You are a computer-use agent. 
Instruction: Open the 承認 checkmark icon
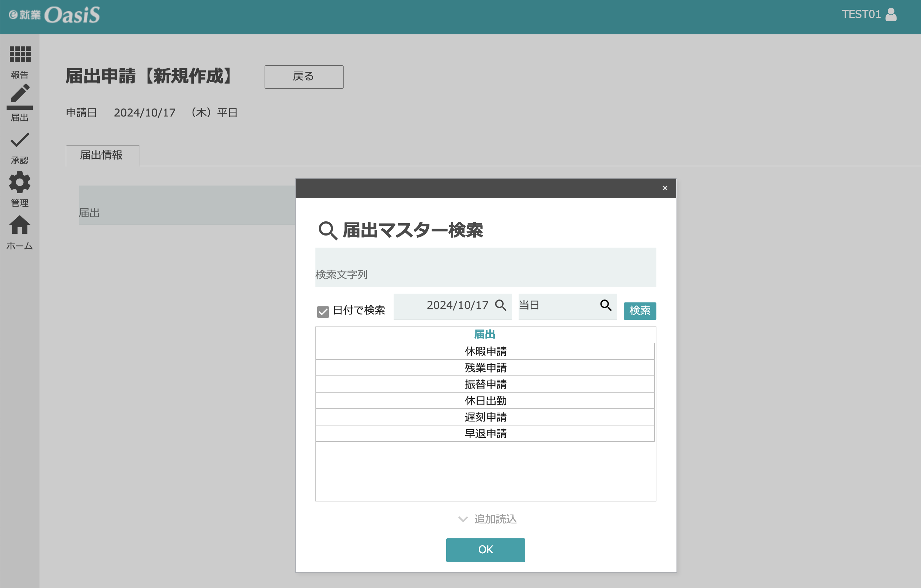[20, 140]
